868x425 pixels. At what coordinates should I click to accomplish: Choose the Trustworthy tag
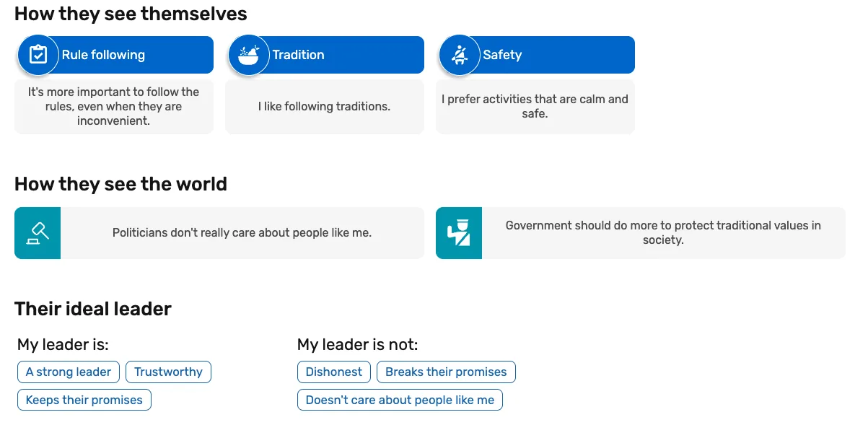pos(168,372)
